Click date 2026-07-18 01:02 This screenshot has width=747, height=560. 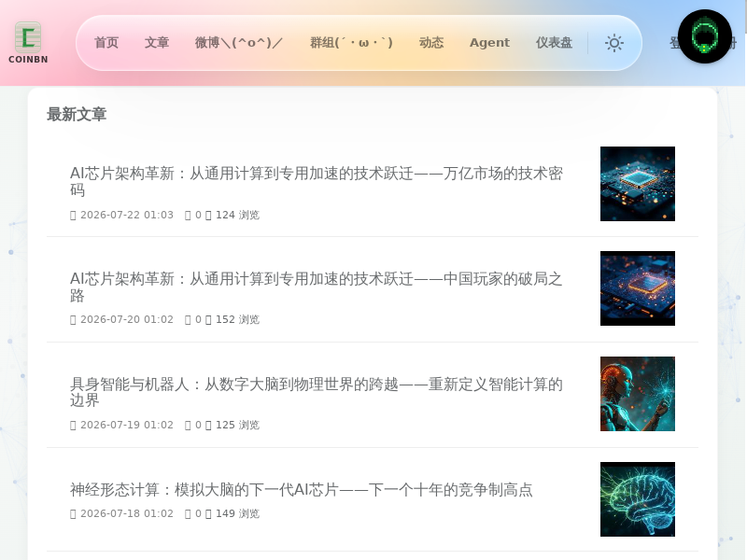[127, 514]
